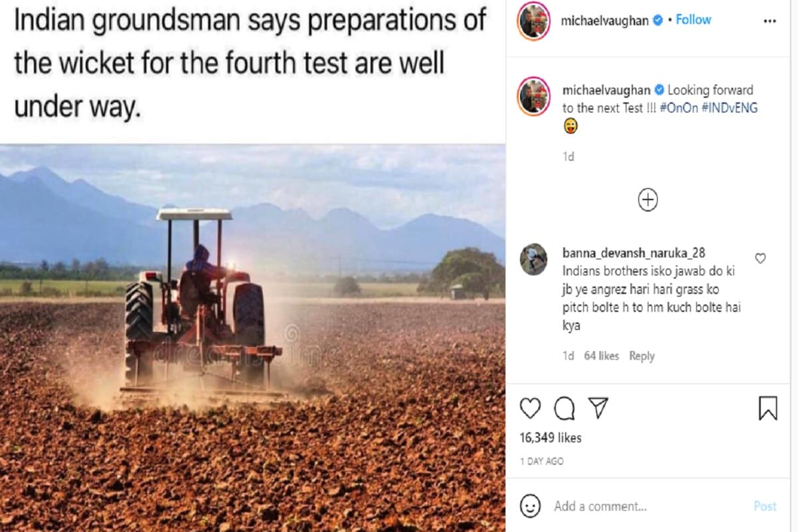Load more comments with the plus circle
Viewport: 798px width, 532px height.
pyautogui.click(x=648, y=200)
